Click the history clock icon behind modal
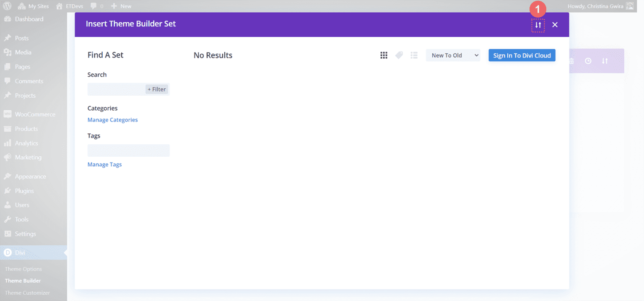 [x=588, y=61]
